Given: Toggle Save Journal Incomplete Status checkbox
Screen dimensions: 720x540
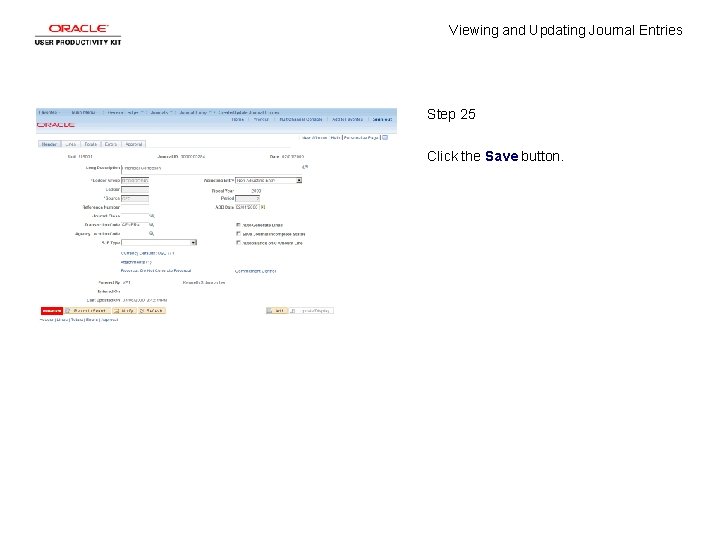Looking at the screenshot, I should 238,233.
